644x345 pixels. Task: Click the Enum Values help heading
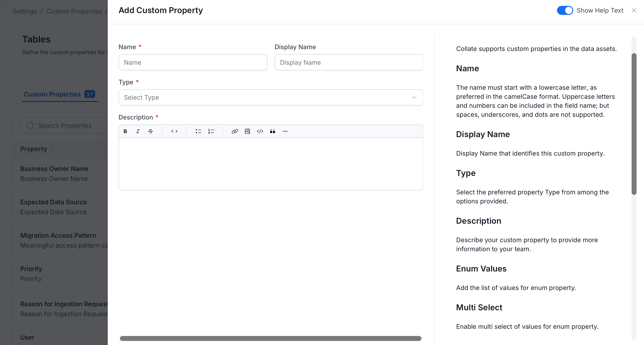coord(481,269)
